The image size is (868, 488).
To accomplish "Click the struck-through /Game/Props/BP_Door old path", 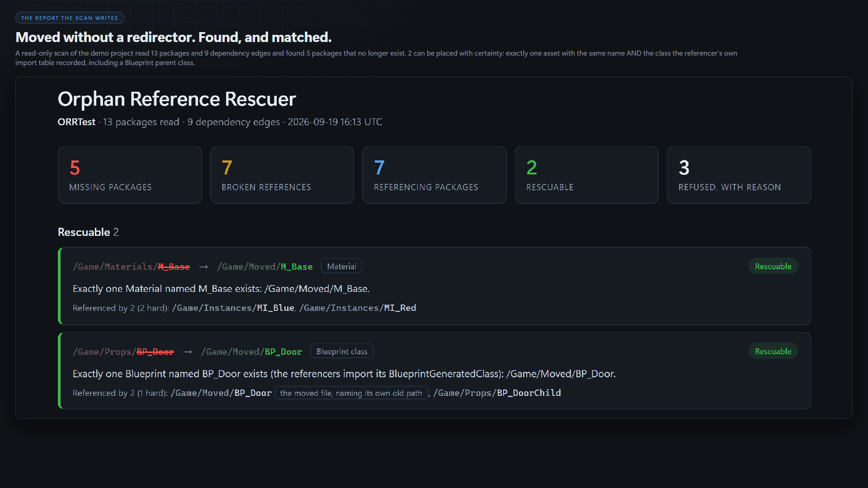I will 123,352.
